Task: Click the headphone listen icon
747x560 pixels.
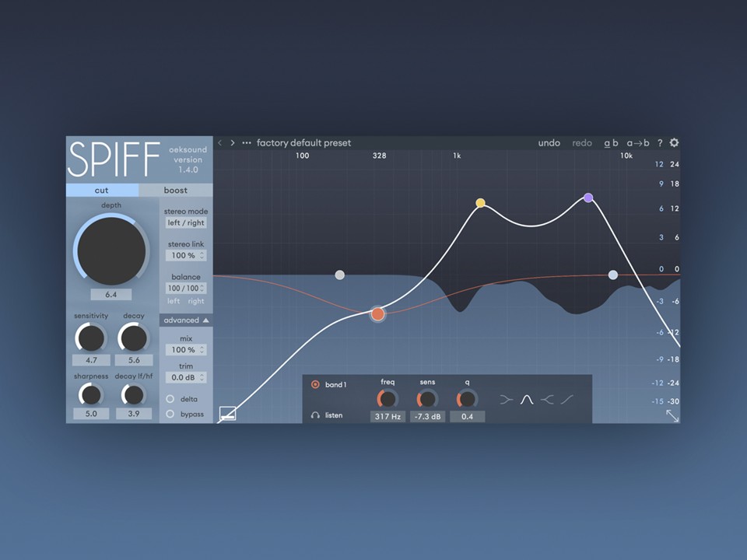Action: click(314, 415)
